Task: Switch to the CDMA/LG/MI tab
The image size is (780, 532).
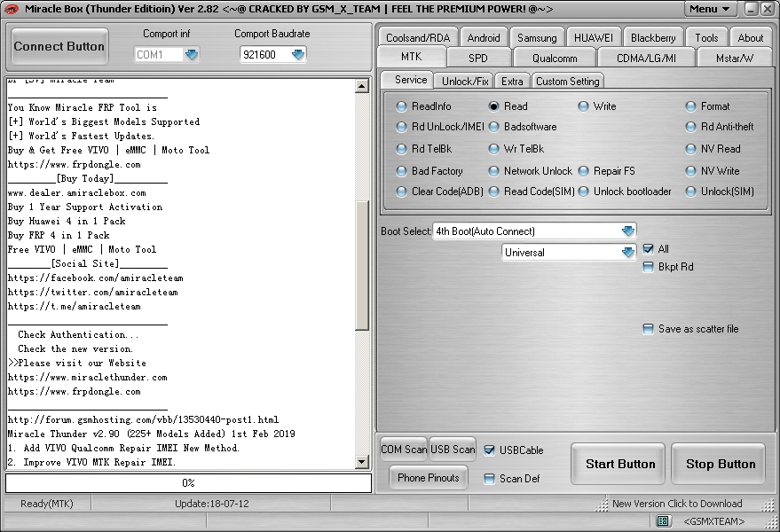Action: [646, 58]
